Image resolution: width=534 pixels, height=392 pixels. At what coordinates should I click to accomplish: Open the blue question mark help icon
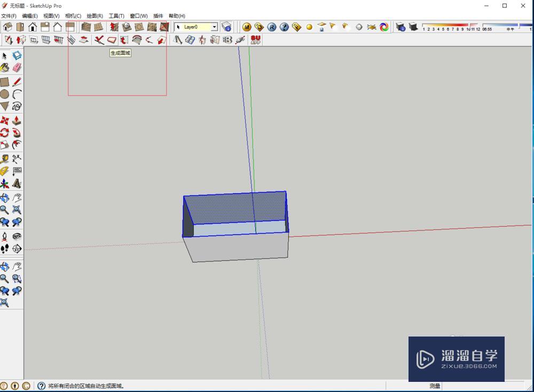285,27
